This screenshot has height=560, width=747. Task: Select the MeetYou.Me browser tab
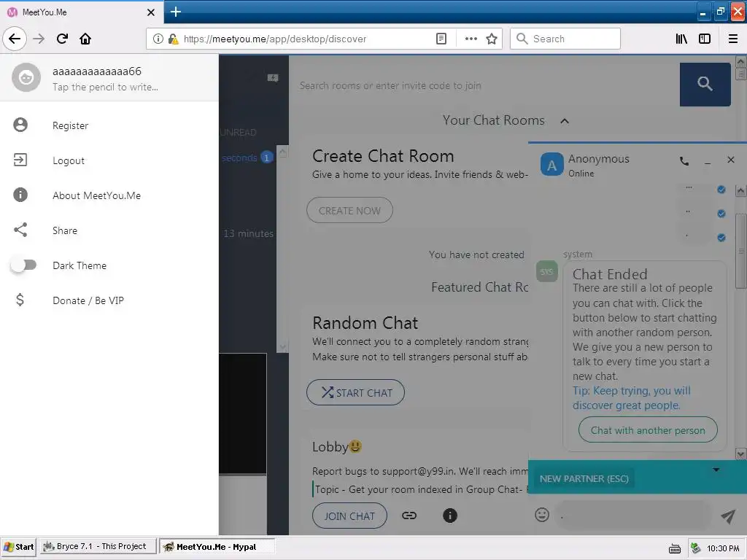coord(81,12)
